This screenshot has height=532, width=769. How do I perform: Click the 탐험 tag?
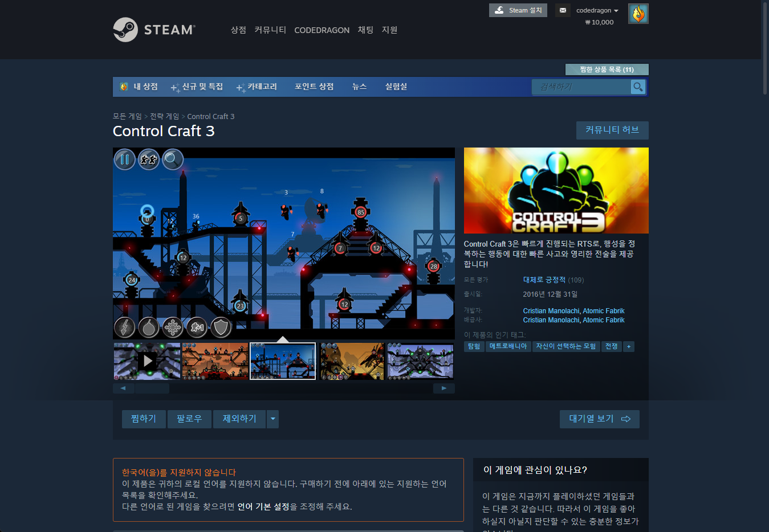[x=474, y=346]
